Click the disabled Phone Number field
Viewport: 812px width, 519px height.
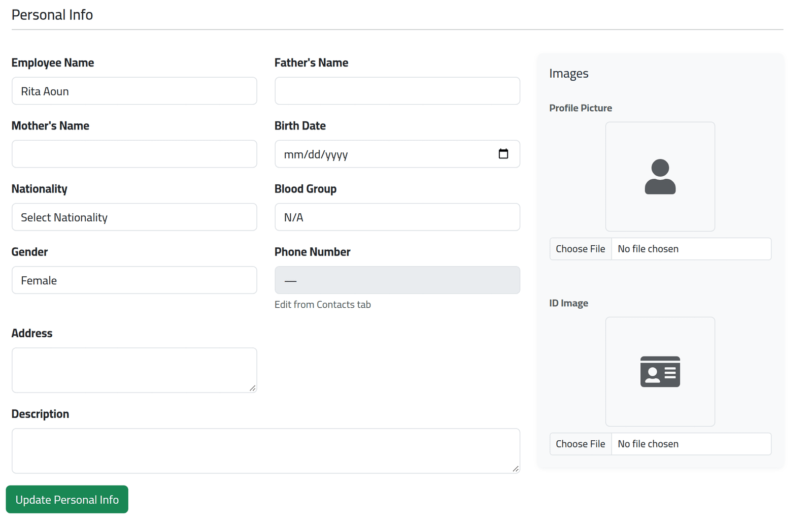[397, 280]
